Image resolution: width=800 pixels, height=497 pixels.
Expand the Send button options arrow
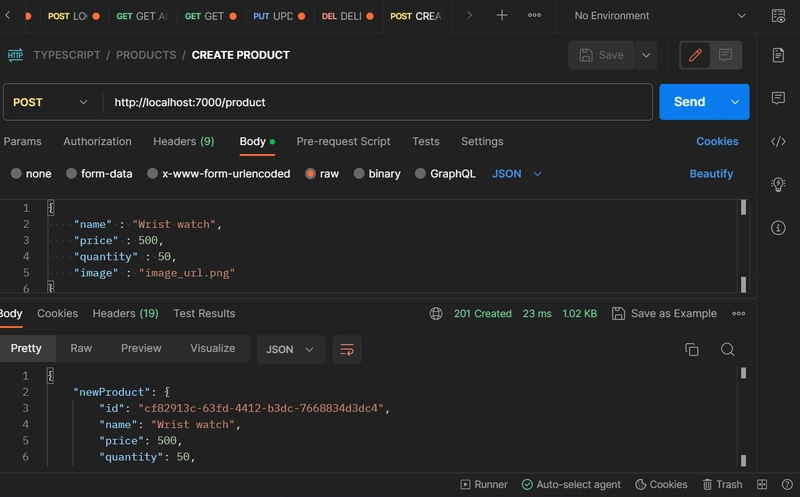pyautogui.click(x=735, y=102)
